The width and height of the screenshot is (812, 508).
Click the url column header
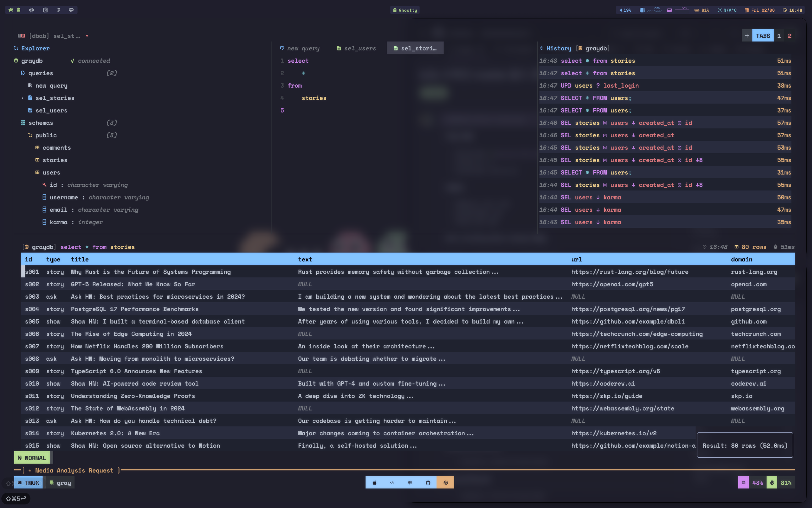coord(576,259)
